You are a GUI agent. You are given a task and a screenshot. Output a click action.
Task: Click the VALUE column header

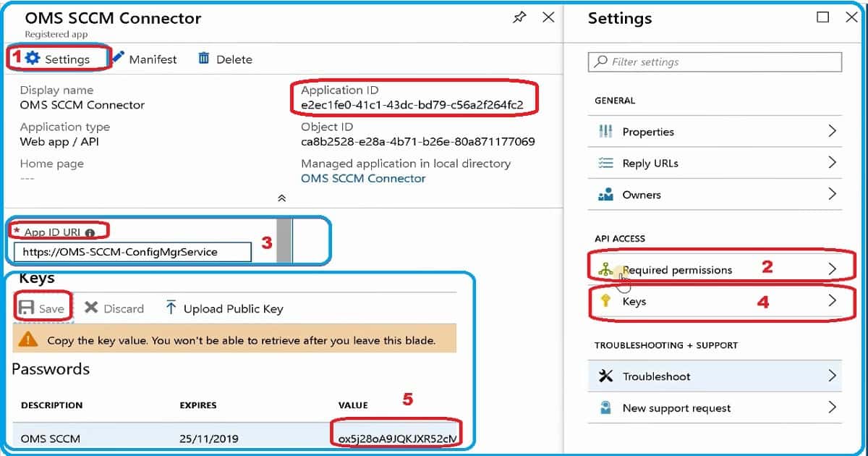click(x=353, y=405)
